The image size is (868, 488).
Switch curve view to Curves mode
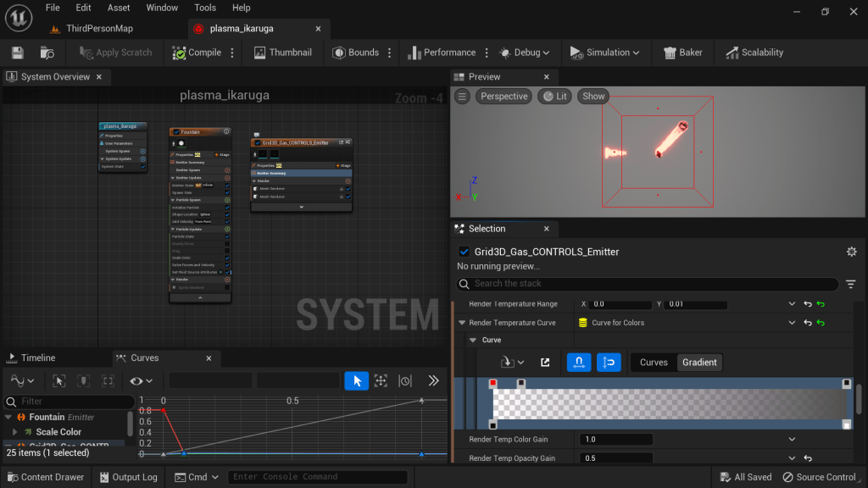pos(654,363)
